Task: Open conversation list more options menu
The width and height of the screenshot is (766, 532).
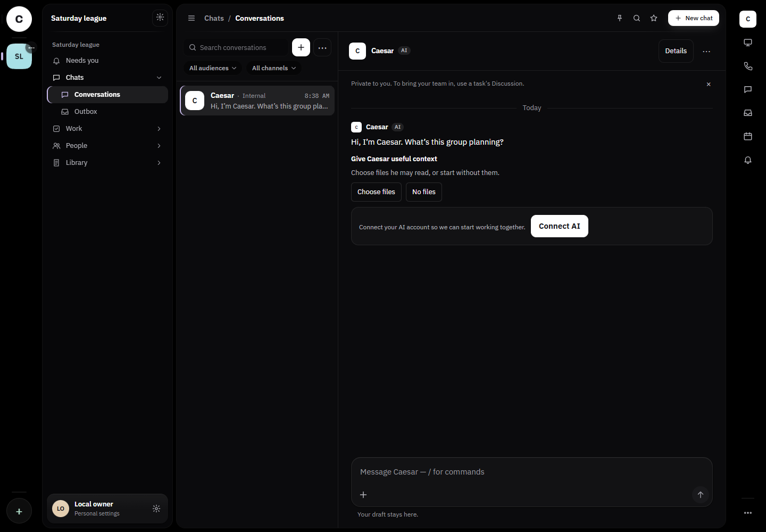Action: coord(322,47)
